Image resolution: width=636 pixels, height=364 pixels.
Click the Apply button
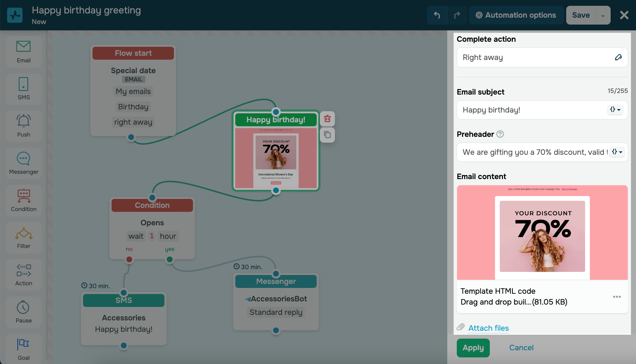click(x=473, y=348)
